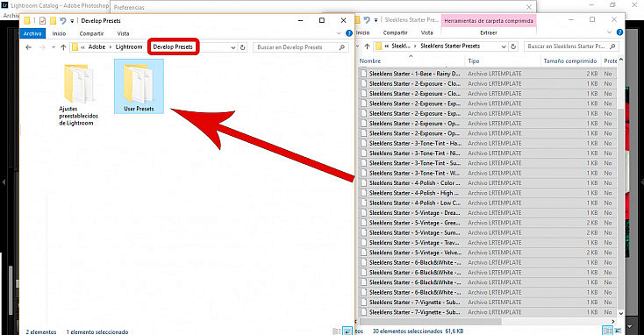Click Develop Presets breadcrumb in address bar
Image resolution: width=644 pixels, height=335 pixels.
click(x=173, y=46)
